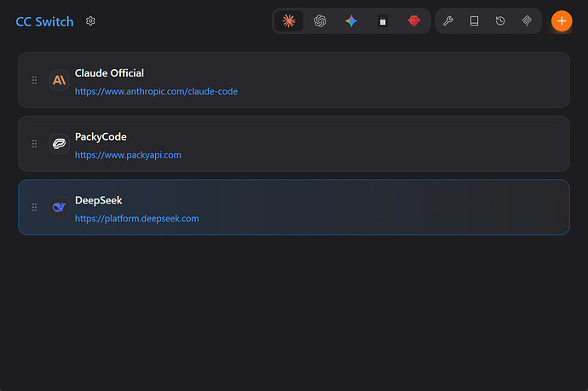Switch to the OpenAI Codex app tab
This screenshot has width=588, height=391.
pyautogui.click(x=320, y=21)
